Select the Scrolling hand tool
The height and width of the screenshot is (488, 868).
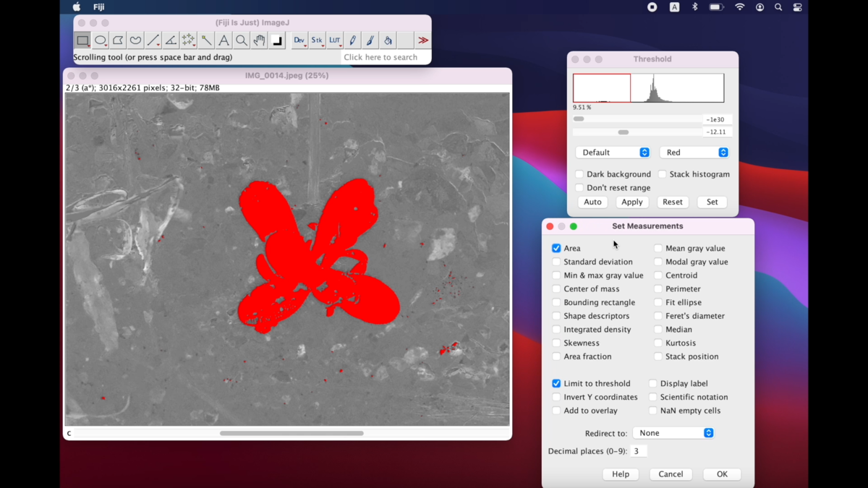(259, 40)
